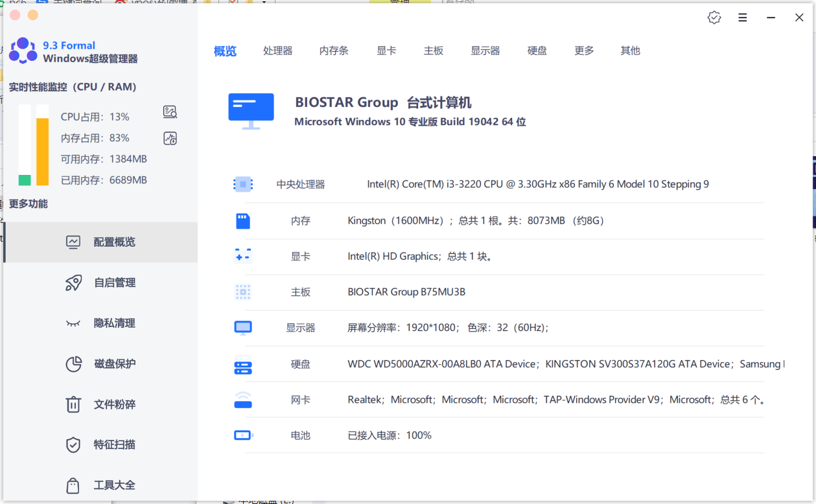Click the blue monitor icon beside BIOSTAR Group
The image size is (816, 504).
pos(251,110)
